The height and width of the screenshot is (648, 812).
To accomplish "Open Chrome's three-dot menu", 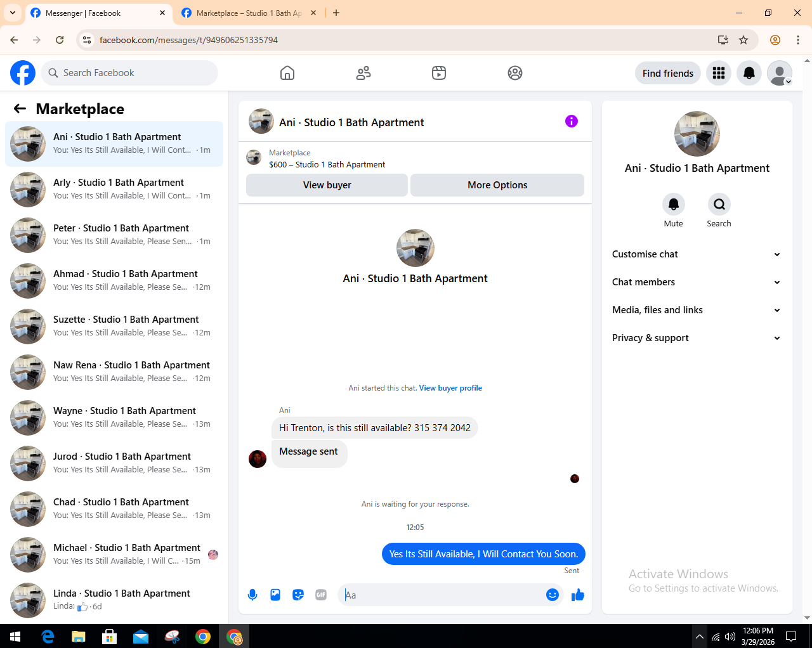I will [x=798, y=40].
